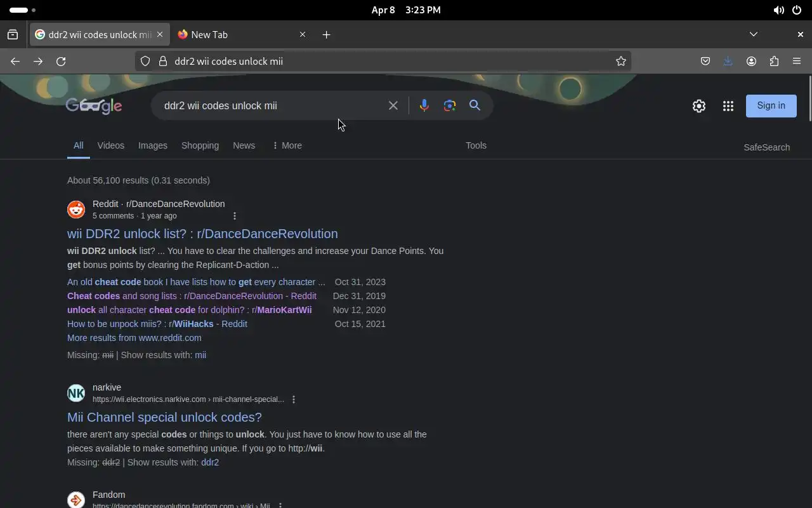
Task: Click the page vertical scrollbar
Action: point(809,98)
